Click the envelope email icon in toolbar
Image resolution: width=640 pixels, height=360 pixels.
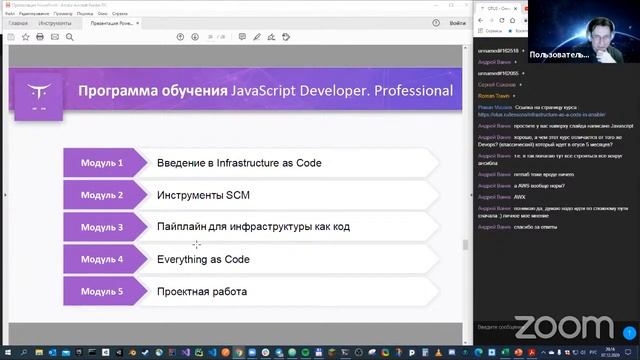pyautogui.click(x=55, y=37)
